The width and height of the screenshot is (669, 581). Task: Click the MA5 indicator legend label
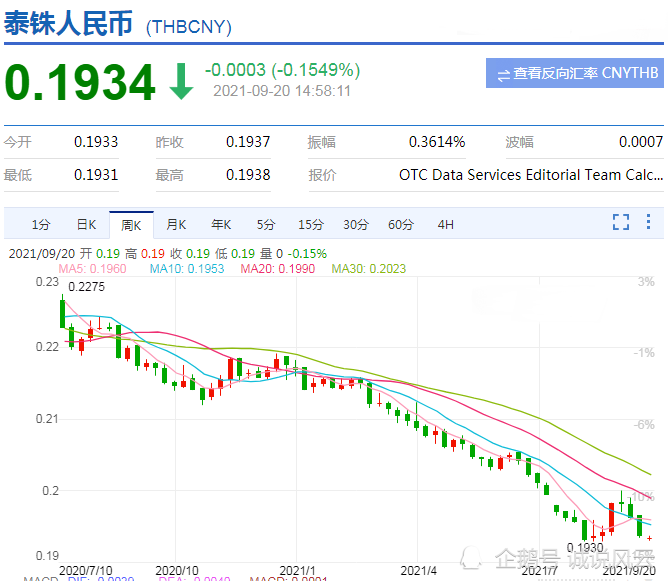[x=93, y=269]
